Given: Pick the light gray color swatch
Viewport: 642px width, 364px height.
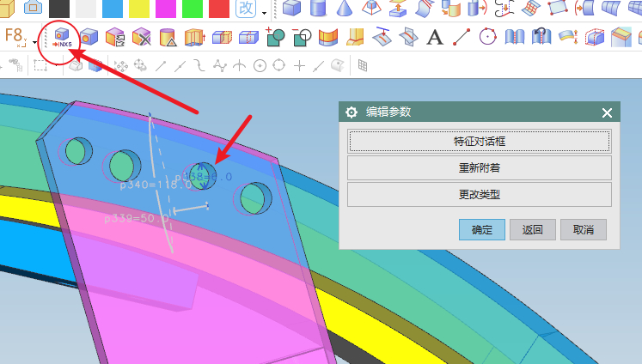Looking at the screenshot, I should (x=86, y=9).
